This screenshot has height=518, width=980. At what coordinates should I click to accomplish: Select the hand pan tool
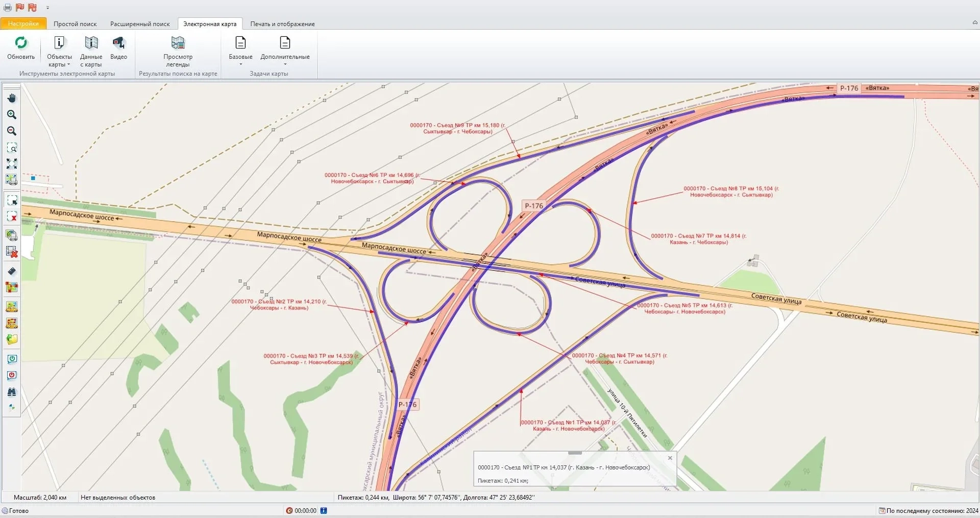click(x=12, y=98)
